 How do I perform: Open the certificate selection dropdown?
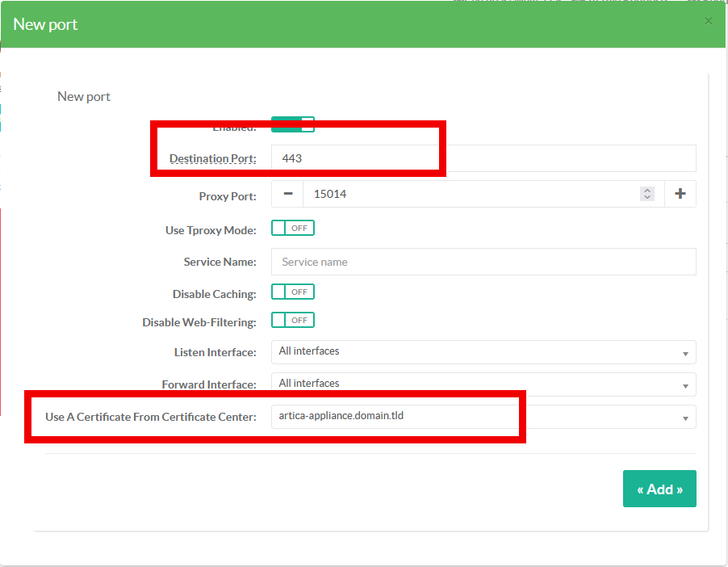(483, 417)
